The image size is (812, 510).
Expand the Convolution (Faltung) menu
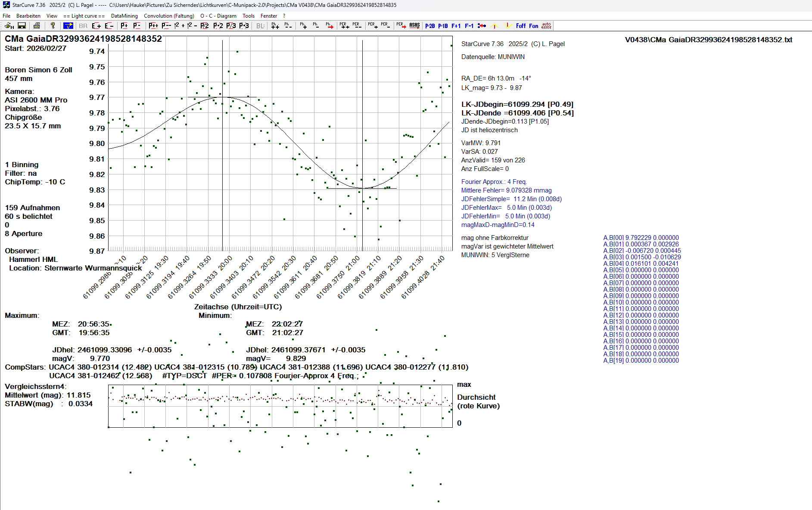[169, 16]
